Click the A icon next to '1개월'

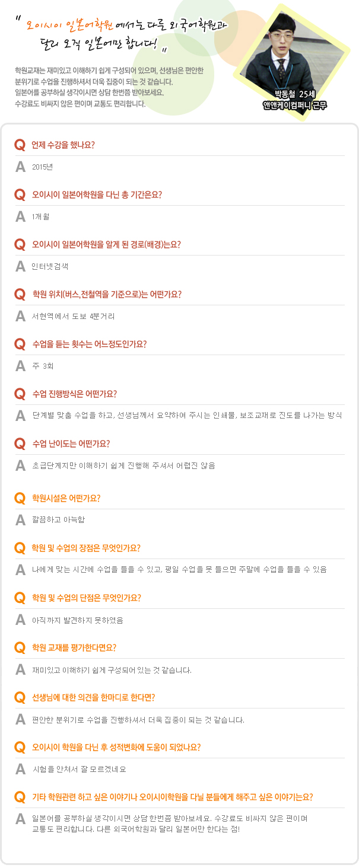(x=21, y=216)
